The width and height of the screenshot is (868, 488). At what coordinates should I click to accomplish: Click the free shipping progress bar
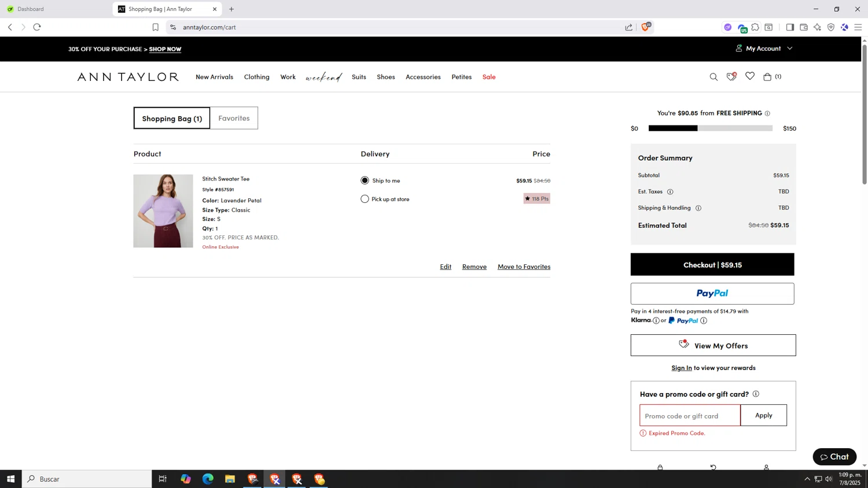point(711,128)
